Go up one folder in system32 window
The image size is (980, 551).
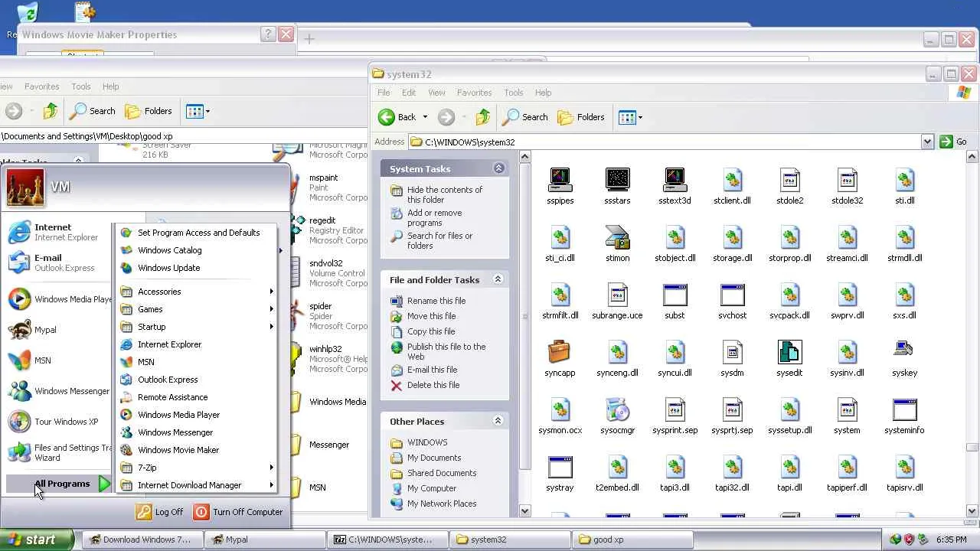(x=482, y=117)
